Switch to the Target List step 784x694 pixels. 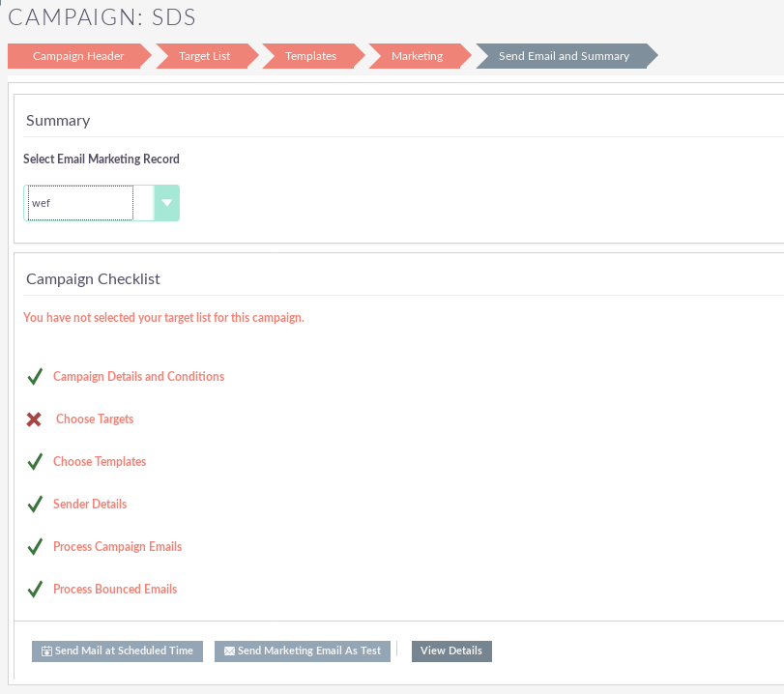(204, 56)
